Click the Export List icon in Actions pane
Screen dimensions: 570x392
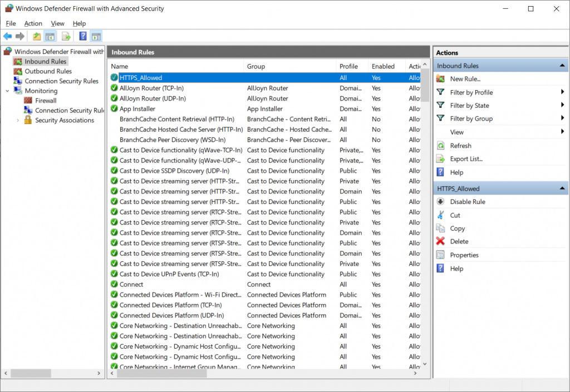[x=441, y=158]
